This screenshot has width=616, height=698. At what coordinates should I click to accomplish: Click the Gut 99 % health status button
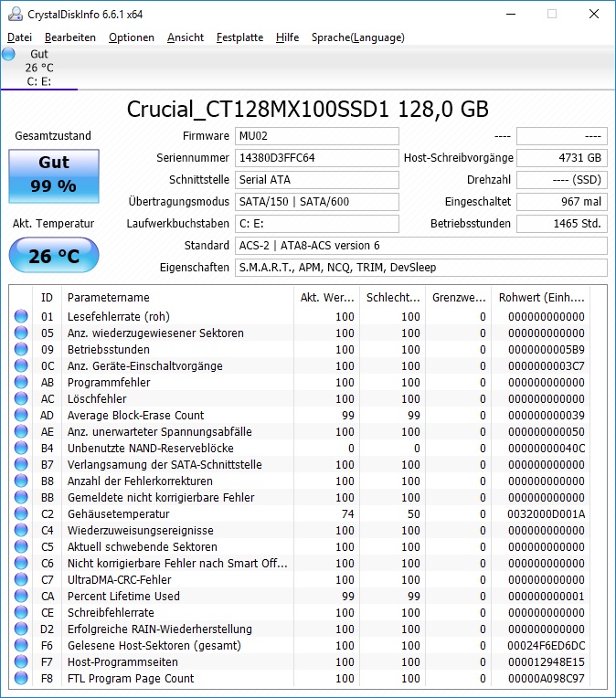[x=54, y=175]
